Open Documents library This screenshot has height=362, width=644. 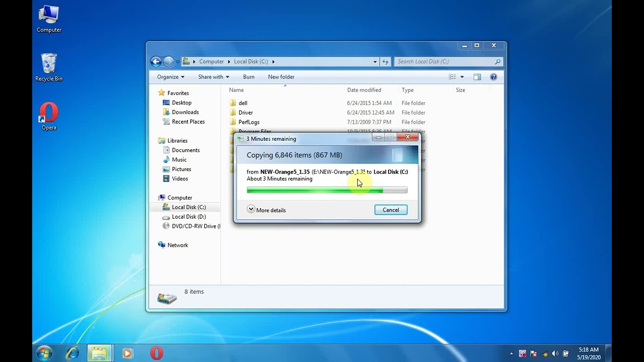click(x=181, y=150)
